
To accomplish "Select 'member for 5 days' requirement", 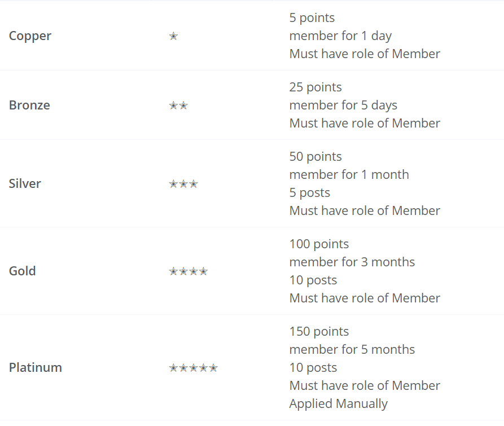I will 343,106.
